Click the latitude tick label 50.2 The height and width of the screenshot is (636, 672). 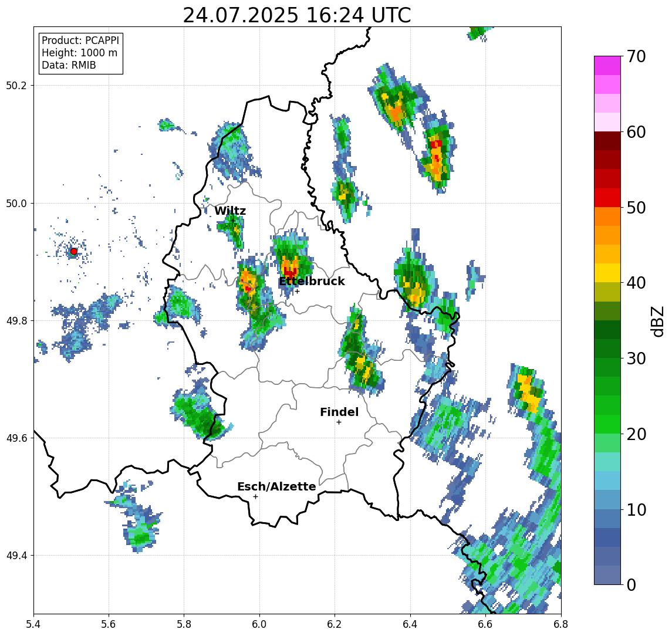[x=16, y=85]
